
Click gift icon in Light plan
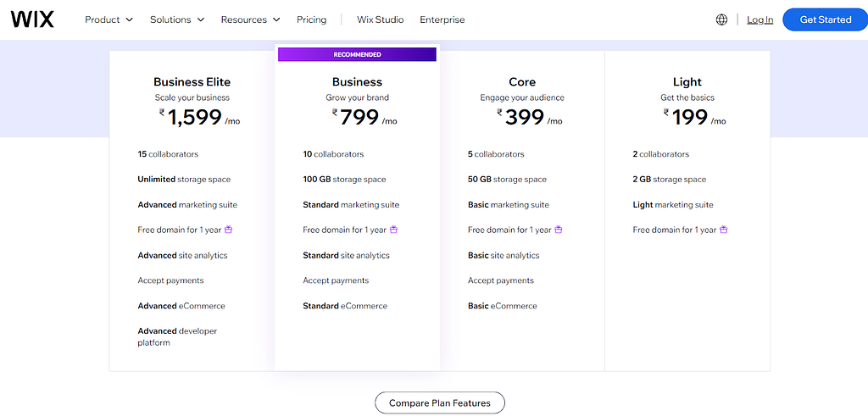724,230
